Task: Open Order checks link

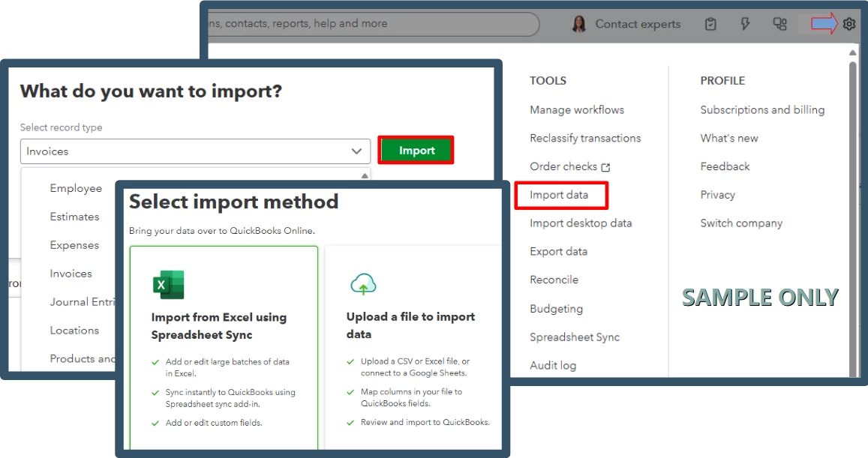Action: tap(563, 166)
